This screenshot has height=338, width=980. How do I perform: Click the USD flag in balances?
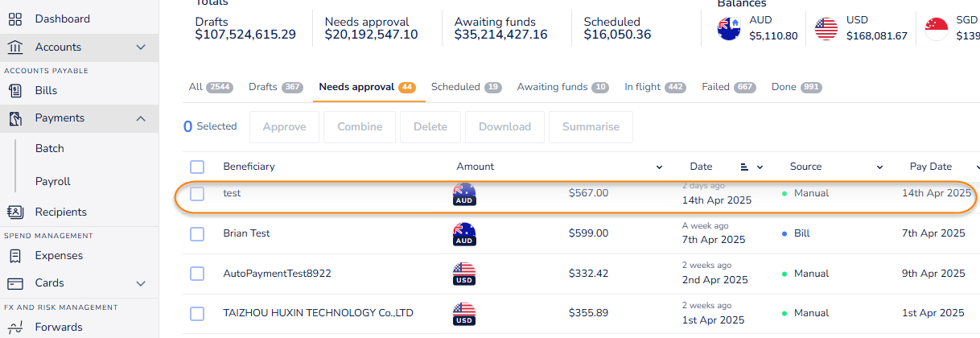pos(826,29)
